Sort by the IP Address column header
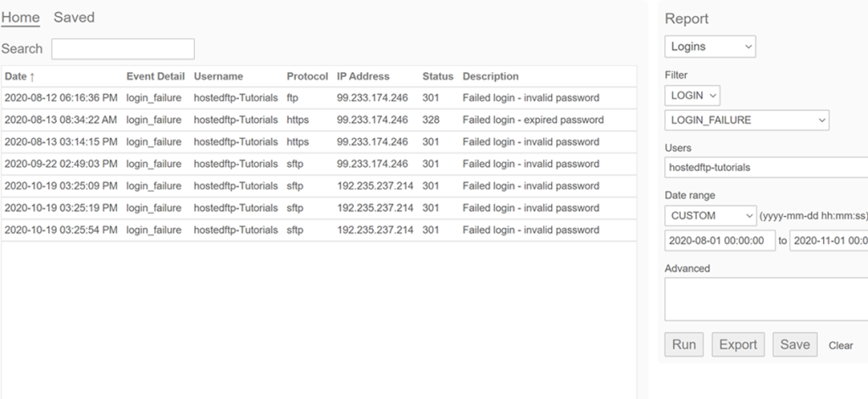The width and height of the screenshot is (868, 399). (x=363, y=77)
